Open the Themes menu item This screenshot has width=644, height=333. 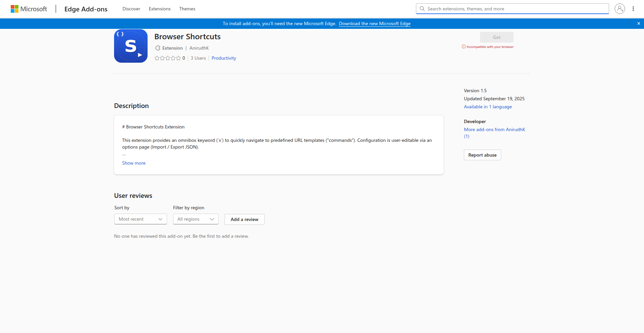[x=187, y=9]
